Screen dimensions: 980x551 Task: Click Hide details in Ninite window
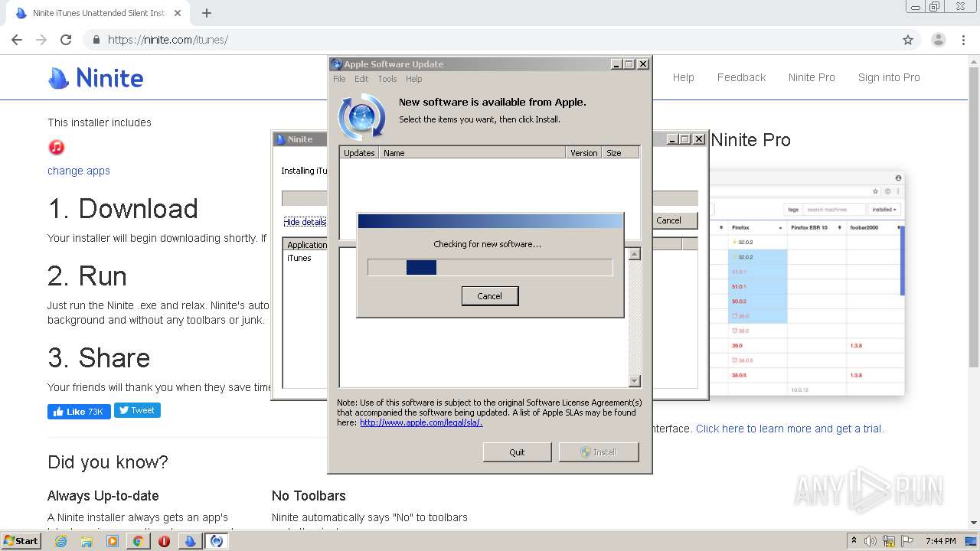pyautogui.click(x=305, y=222)
